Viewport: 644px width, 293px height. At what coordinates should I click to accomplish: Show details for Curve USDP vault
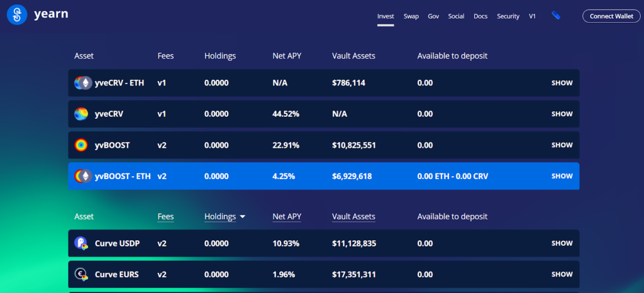(x=562, y=243)
